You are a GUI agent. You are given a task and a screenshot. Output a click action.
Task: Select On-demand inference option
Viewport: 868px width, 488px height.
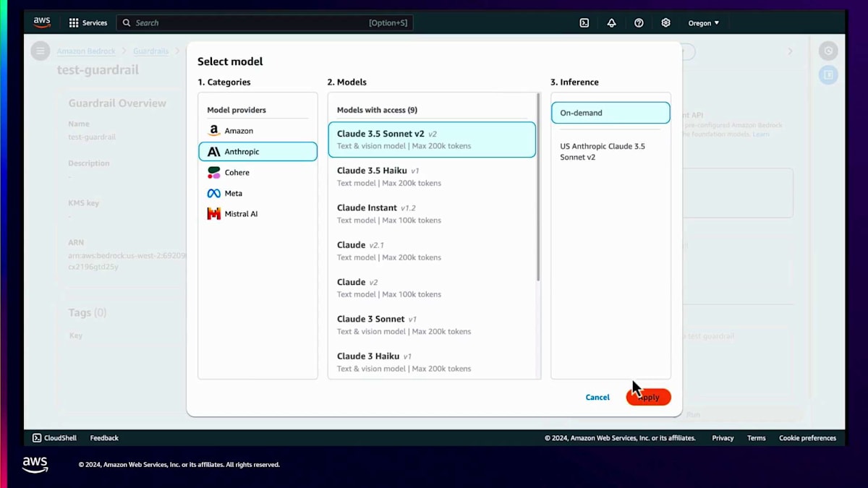click(610, 113)
